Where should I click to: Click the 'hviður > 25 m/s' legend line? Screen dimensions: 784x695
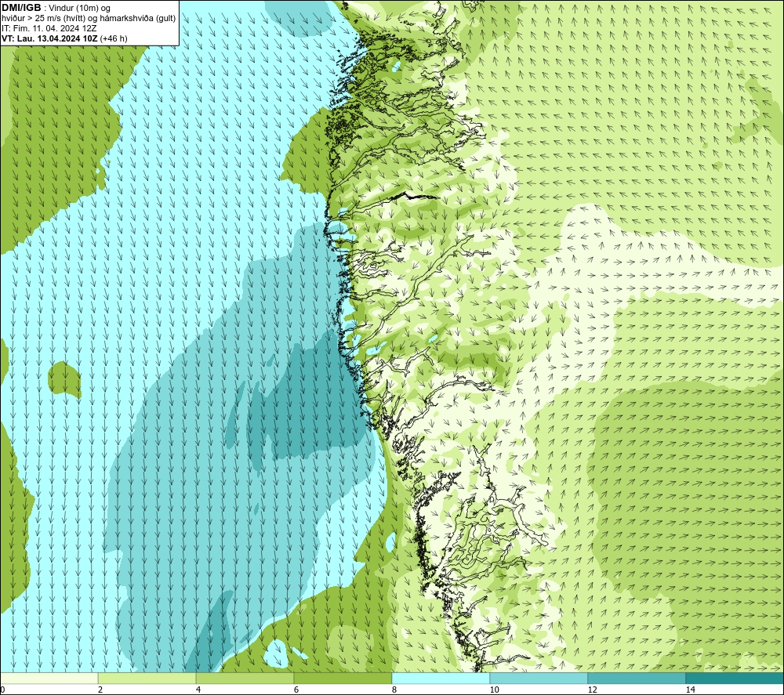pyautogui.click(x=89, y=18)
